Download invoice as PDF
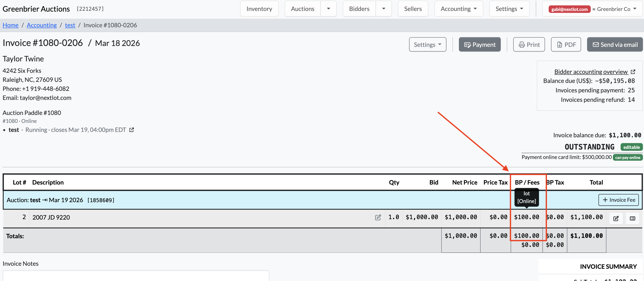This screenshot has height=281, width=644. tap(566, 44)
